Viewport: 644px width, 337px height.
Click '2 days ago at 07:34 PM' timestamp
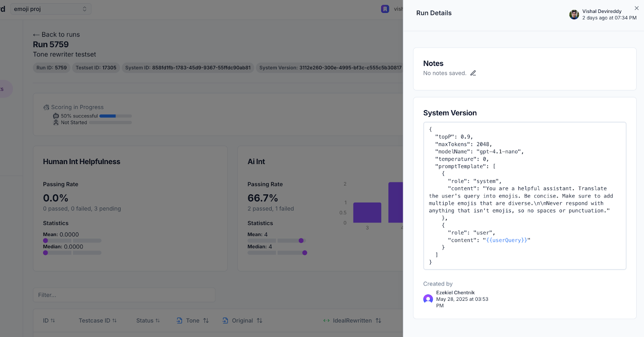coord(609,18)
